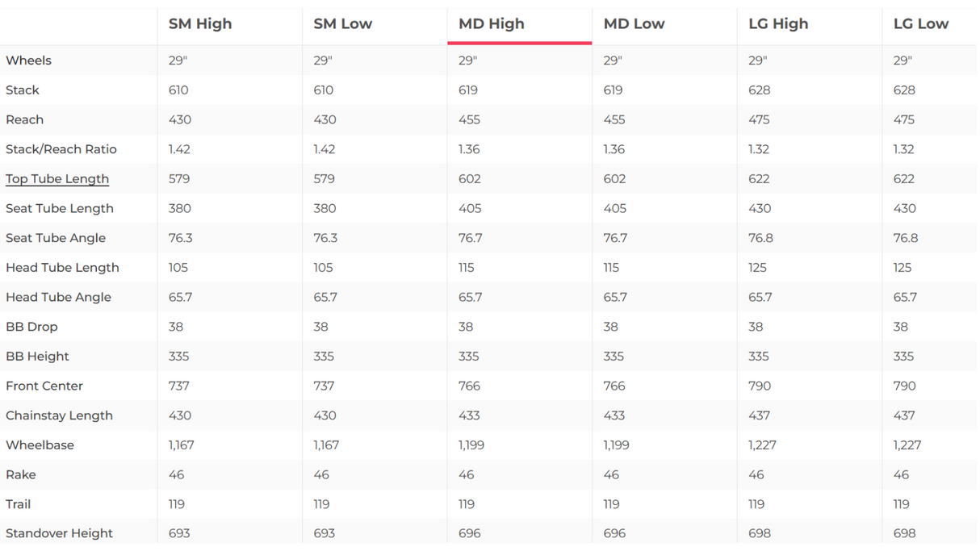This screenshot has width=980, height=551.
Task: Click the Chainstay Length row label
Action: point(59,415)
